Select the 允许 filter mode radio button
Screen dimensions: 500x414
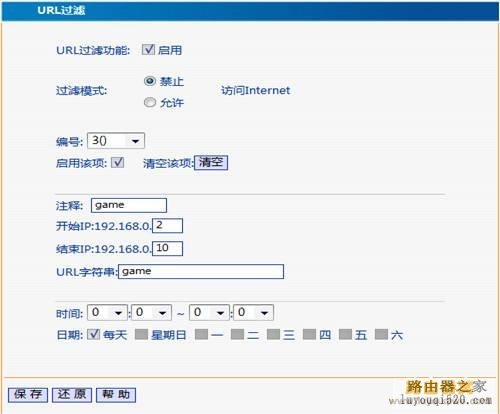(150, 102)
